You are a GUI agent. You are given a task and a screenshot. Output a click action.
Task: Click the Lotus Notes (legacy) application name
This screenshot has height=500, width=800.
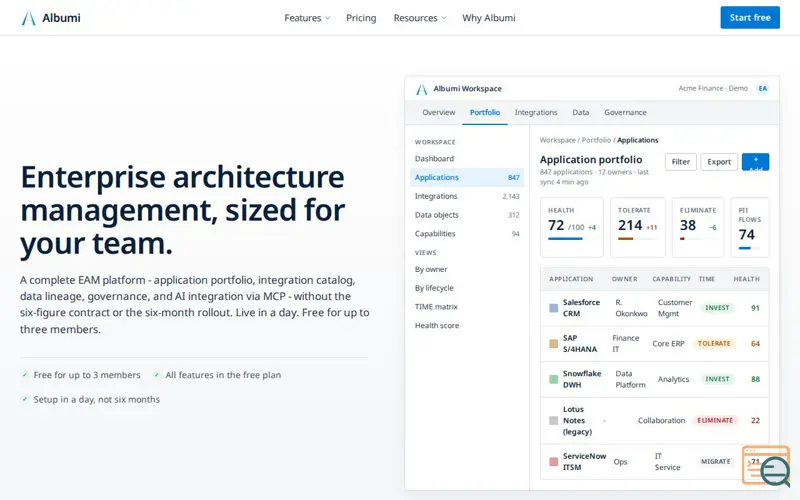577,421
